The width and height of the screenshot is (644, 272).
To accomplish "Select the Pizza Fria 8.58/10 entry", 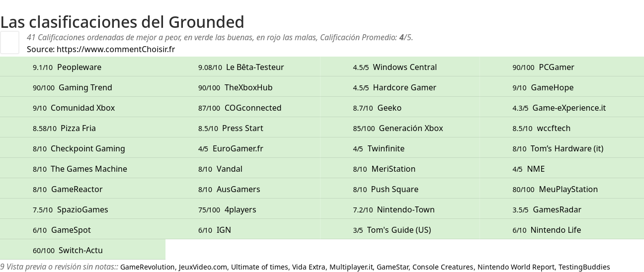I will tap(82, 128).
